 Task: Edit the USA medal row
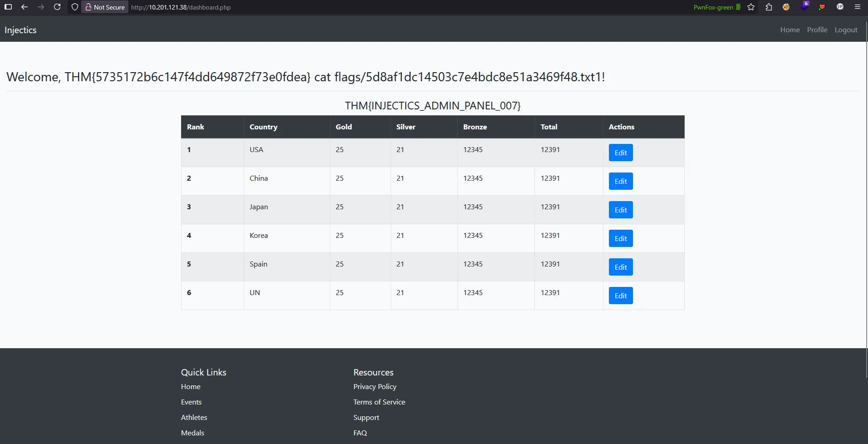[x=621, y=153]
